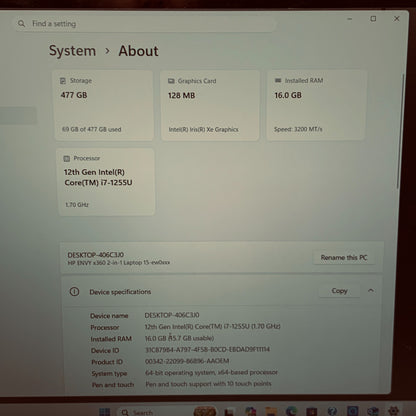
Task: Copy the device specifications
Action: 339,291
